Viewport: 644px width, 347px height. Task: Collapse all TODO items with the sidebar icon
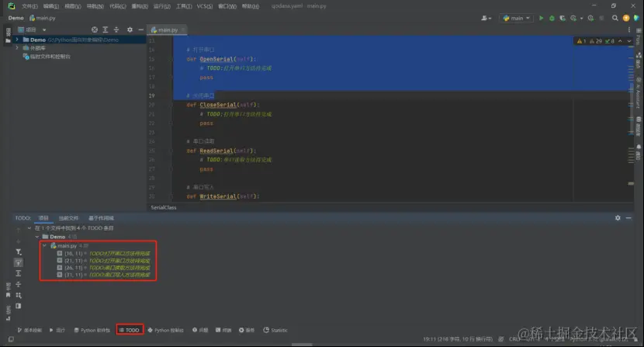click(x=19, y=284)
